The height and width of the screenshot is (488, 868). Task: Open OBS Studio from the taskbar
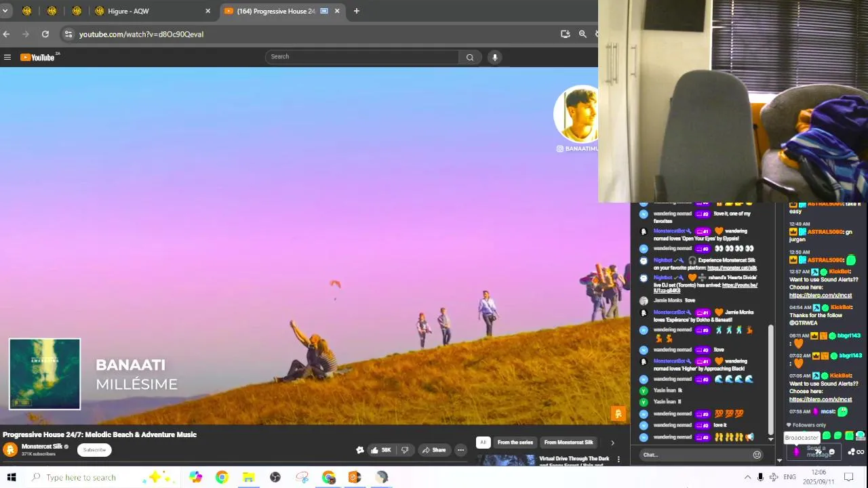(x=275, y=477)
